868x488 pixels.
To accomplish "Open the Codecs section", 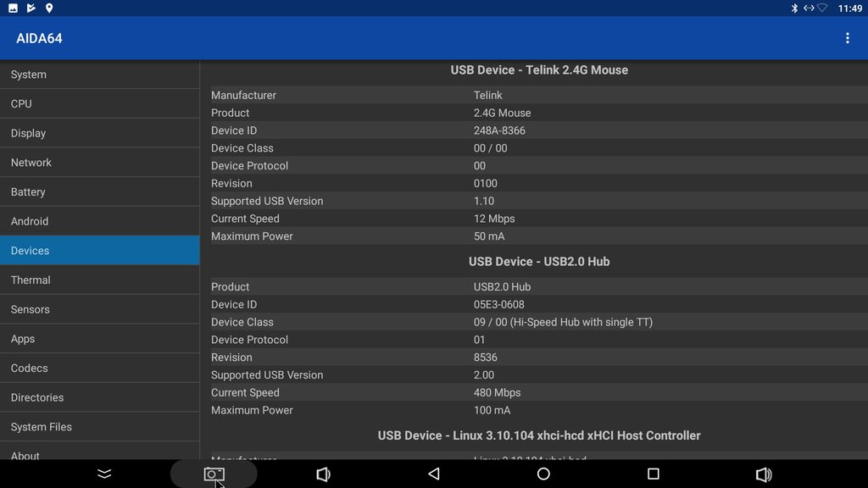I will tap(99, 368).
